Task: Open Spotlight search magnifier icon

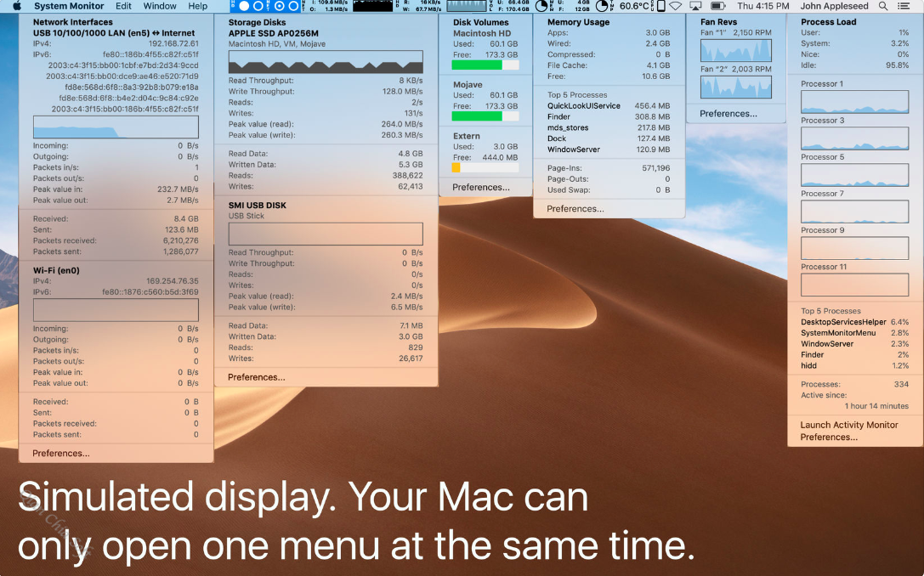Action: [882, 6]
